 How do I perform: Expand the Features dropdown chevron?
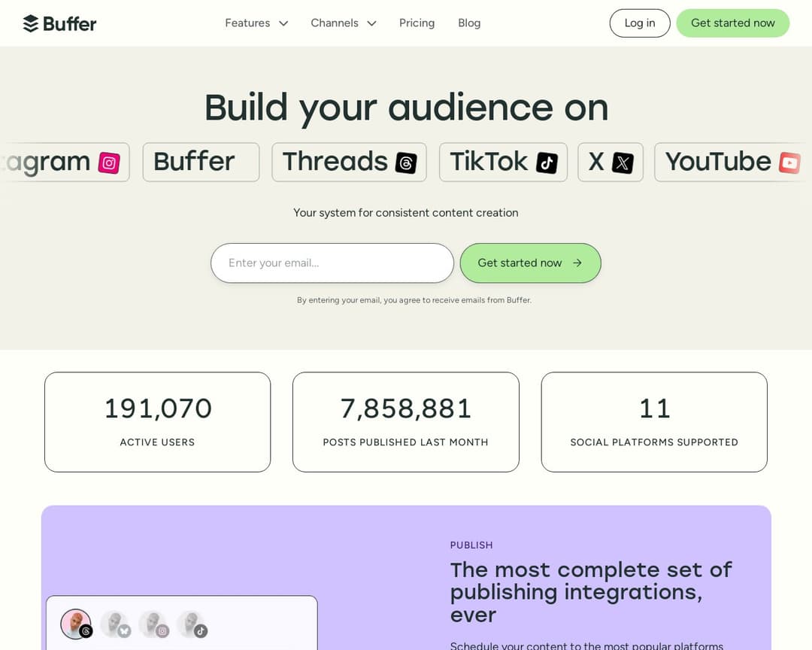click(283, 23)
